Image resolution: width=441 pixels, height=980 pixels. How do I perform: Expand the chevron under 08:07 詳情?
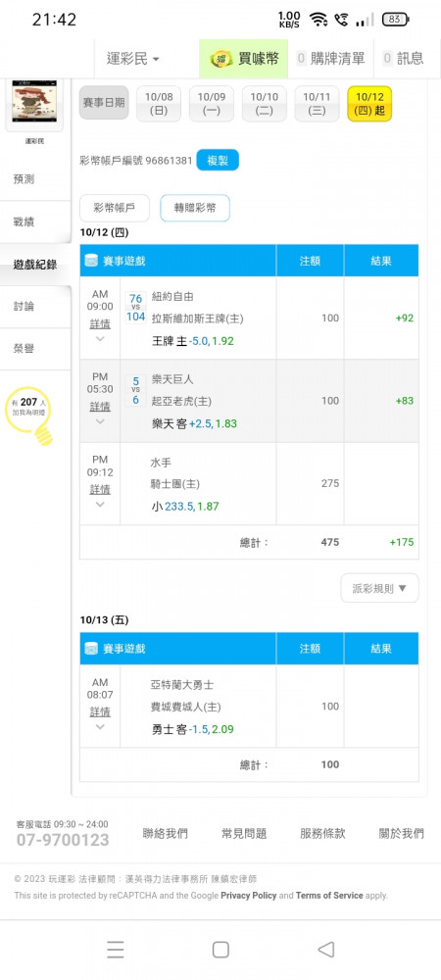pos(100,727)
